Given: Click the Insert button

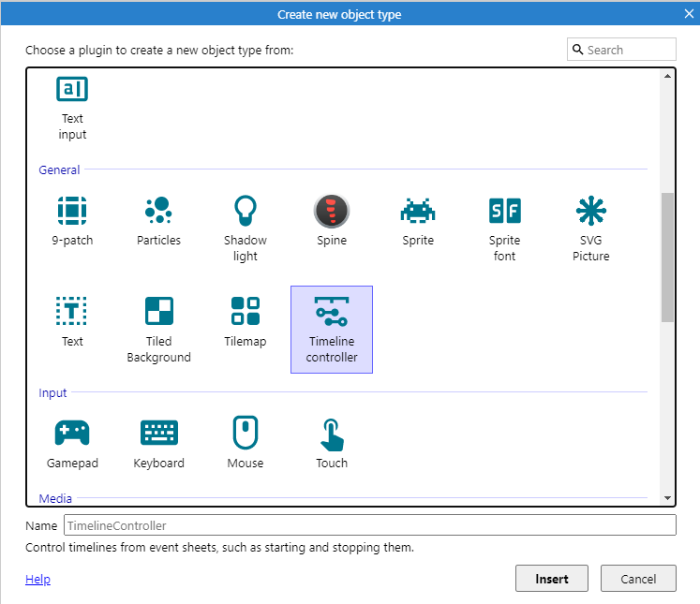Looking at the screenshot, I should (552, 579).
